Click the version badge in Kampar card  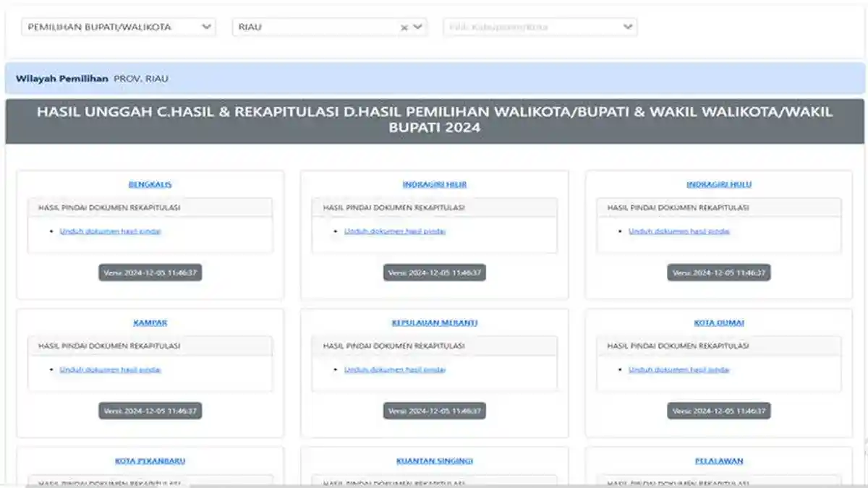(x=150, y=411)
